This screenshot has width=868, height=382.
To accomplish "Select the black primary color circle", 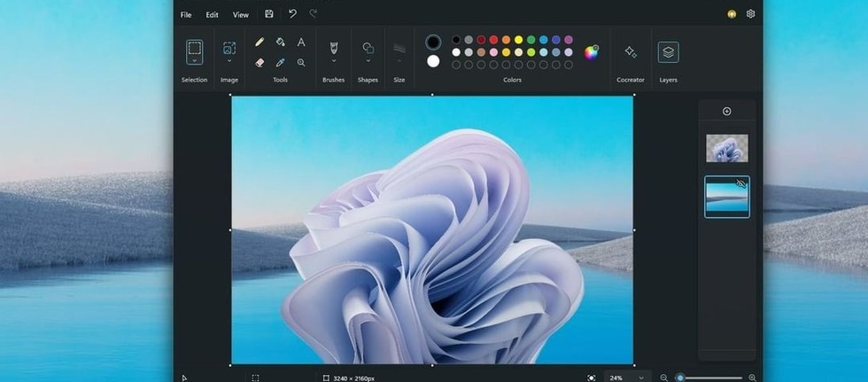I will coord(433,42).
